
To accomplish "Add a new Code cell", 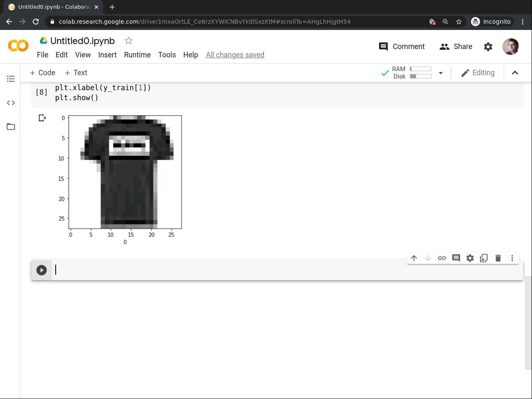I will (42, 73).
